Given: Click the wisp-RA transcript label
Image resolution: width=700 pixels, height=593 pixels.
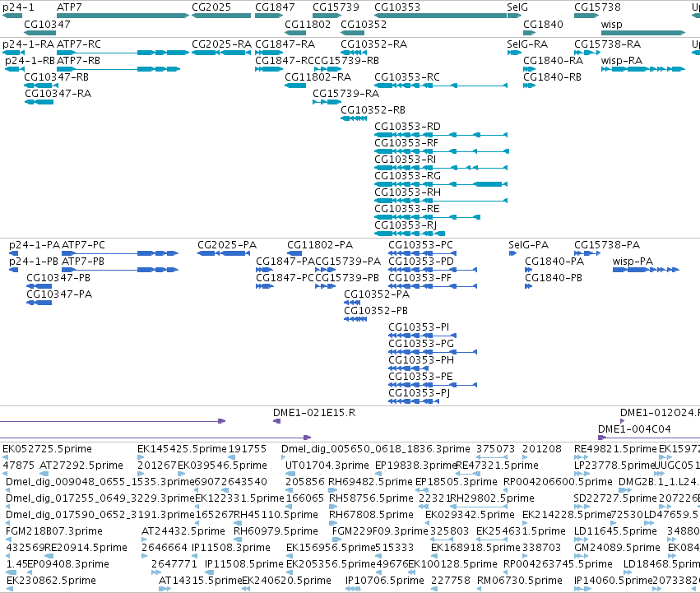Looking at the screenshot, I should coord(622,61).
